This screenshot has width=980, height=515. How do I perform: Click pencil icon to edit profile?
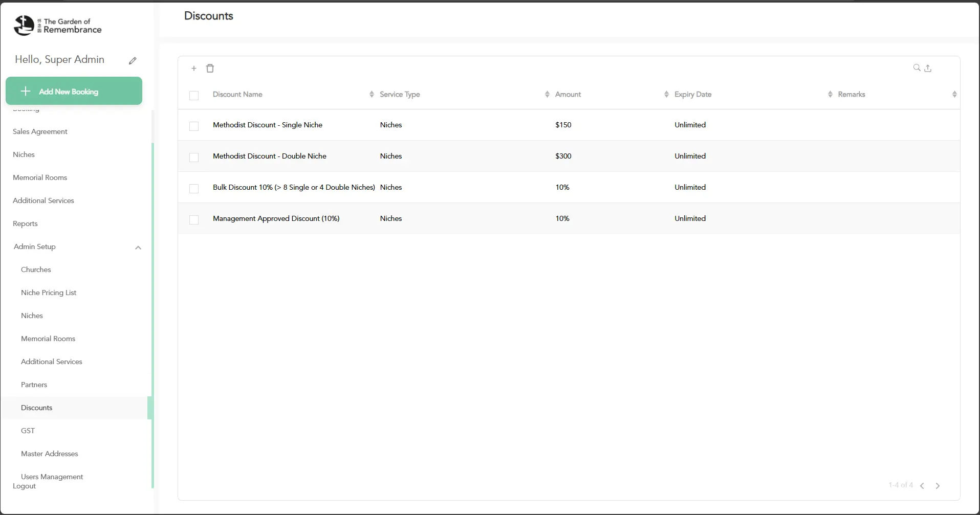[133, 61]
